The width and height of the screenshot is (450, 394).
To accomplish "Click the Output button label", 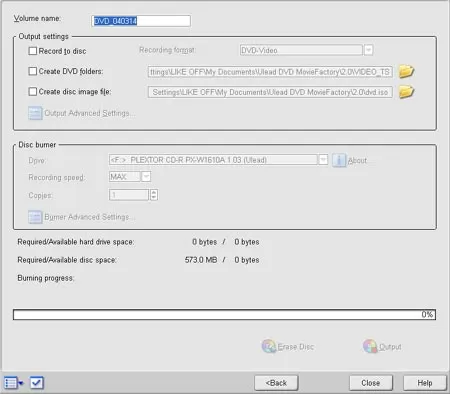I will tap(390, 347).
